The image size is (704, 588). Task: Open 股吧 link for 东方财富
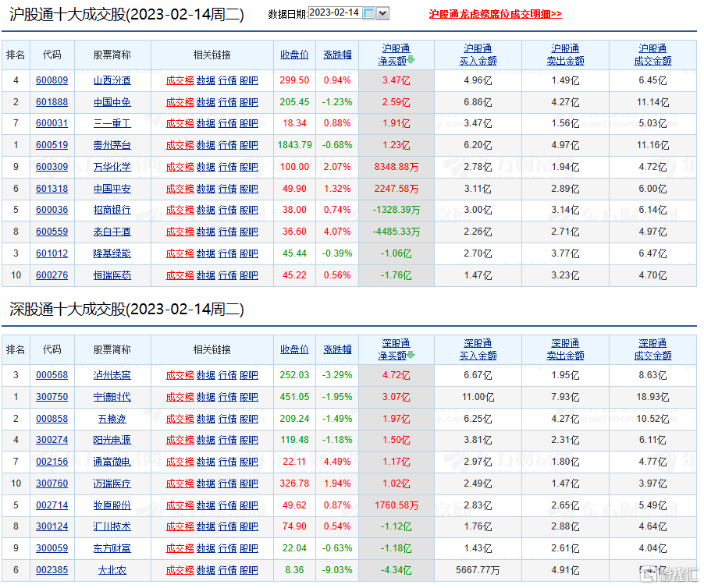249,548
